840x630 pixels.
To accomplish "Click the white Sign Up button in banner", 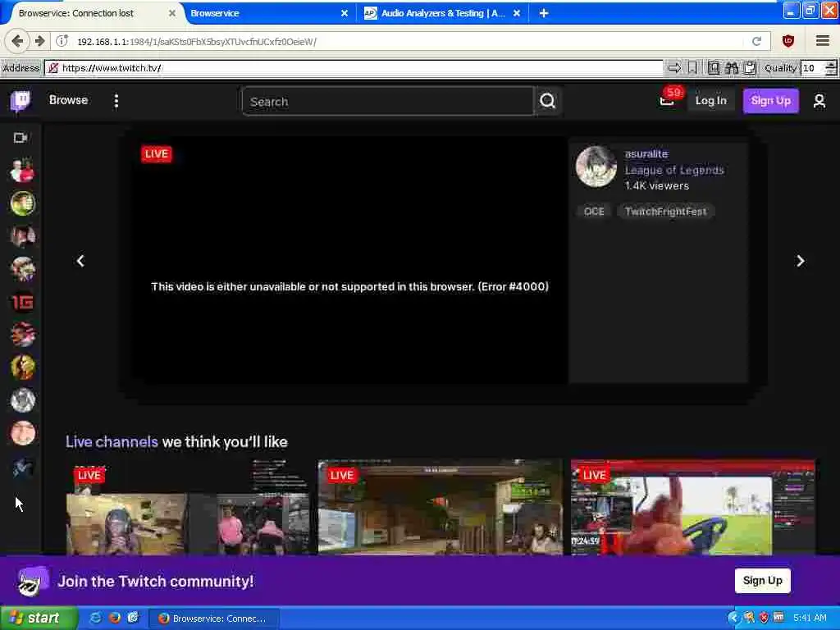I will pyautogui.click(x=762, y=580).
